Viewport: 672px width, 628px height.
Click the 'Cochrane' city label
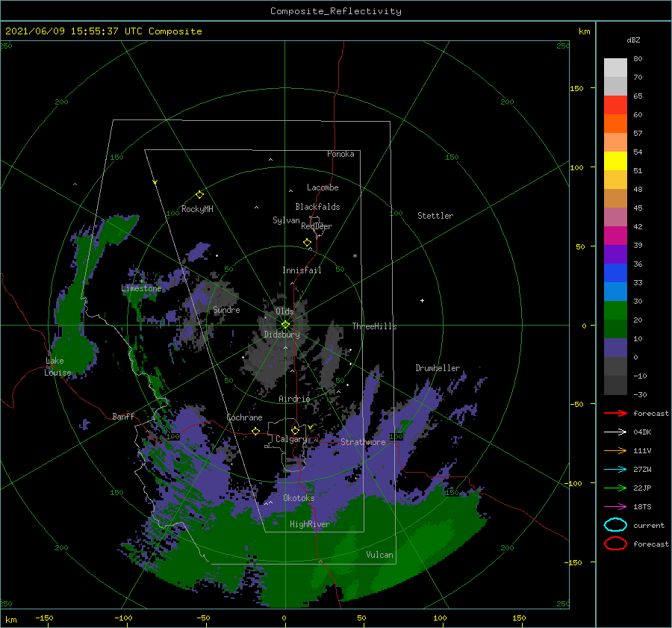(244, 417)
